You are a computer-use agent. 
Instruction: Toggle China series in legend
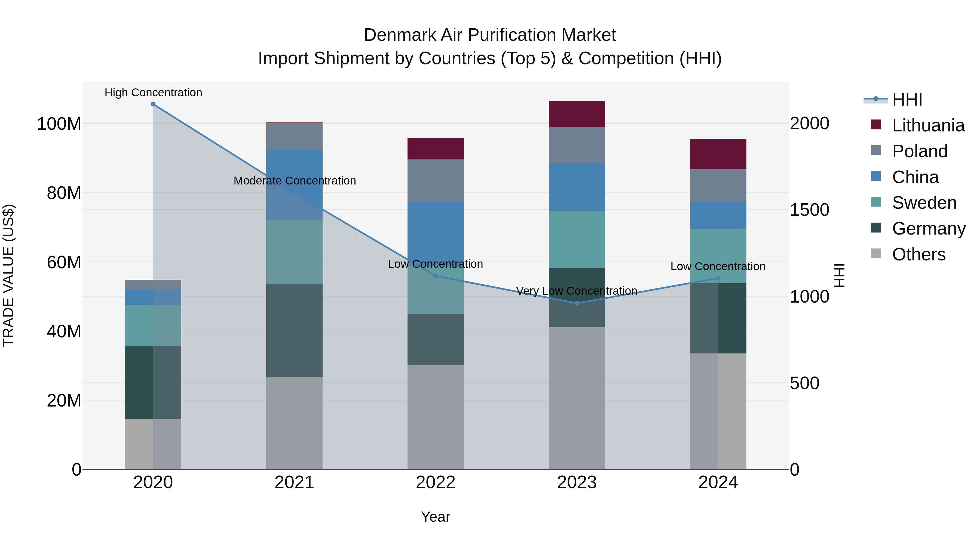point(905,177)
